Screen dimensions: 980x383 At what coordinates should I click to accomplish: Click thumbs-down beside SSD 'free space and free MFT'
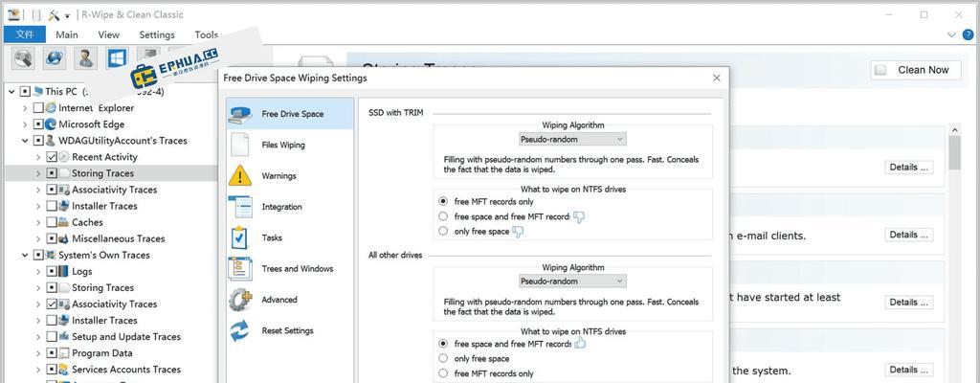pos(579,217)
